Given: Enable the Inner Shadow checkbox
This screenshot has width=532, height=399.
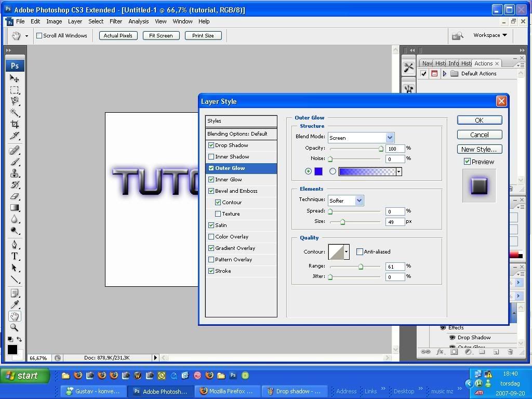Looking at the screenshot, I should pyautogui.click(x=211, y=157).
